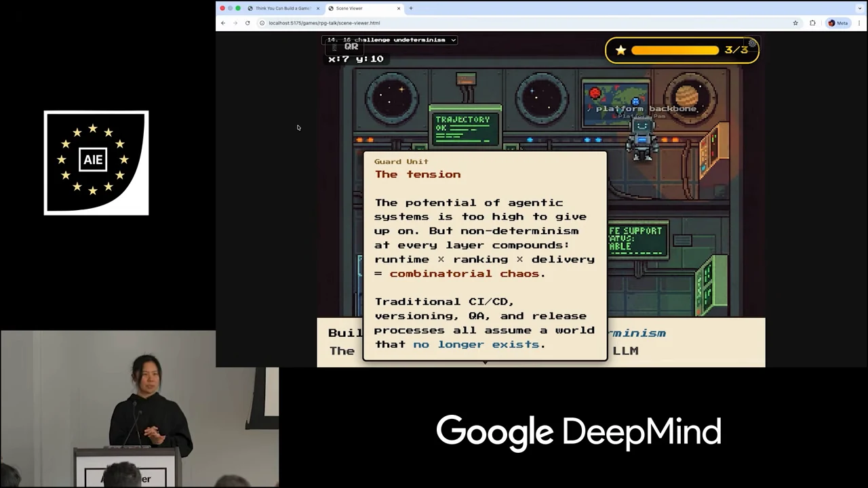Close the Scene Viewer tab
Image resolution: width=868 pixels, height=488 pixels.
tap(399, 8)
